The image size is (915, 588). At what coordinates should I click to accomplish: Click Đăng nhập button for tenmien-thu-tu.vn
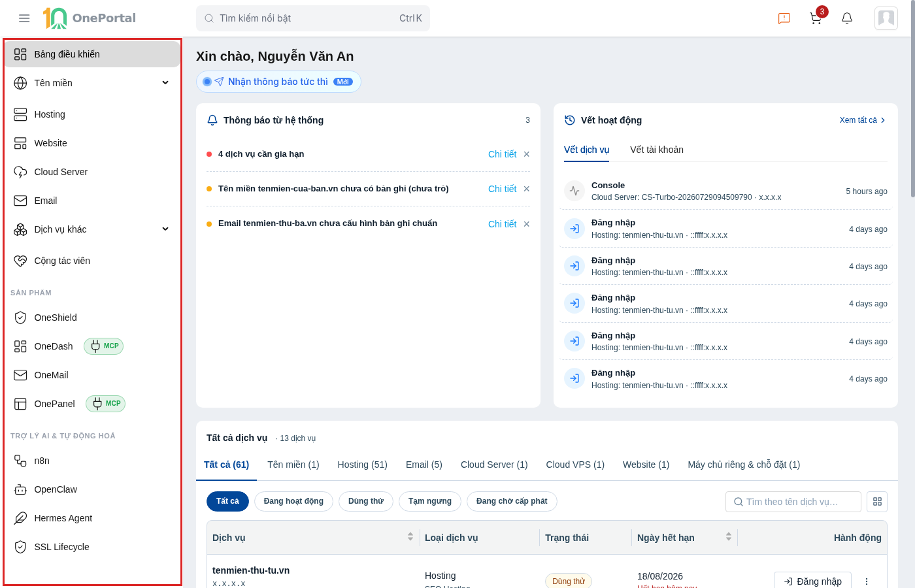coord(812,581)
